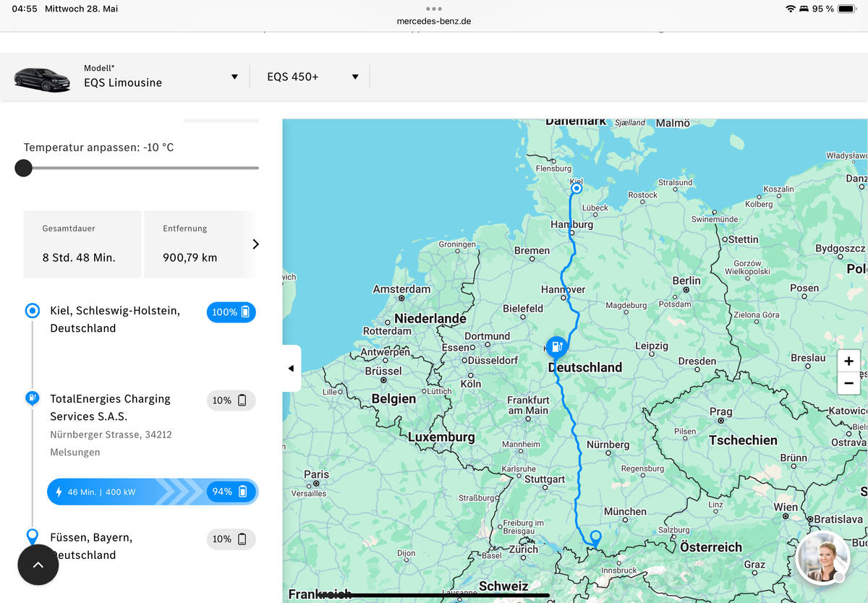Open the chat assistant avatar

(823, 557)
